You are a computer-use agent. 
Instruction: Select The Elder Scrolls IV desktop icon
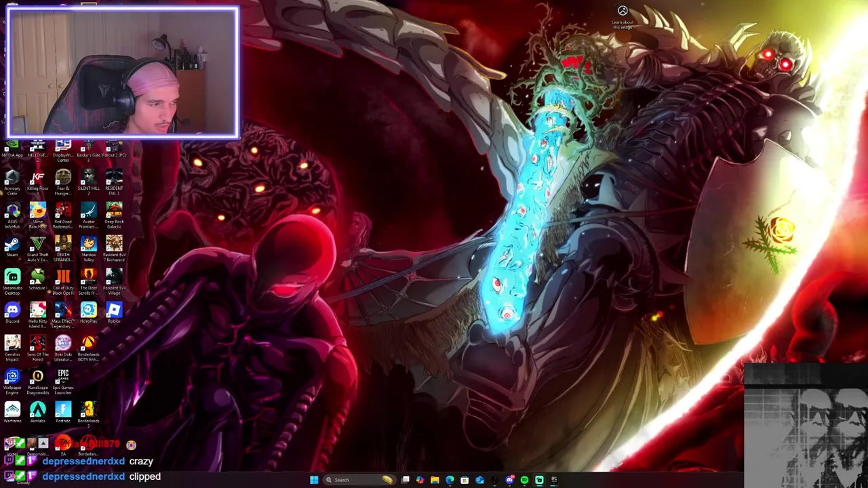click(88, 281)
